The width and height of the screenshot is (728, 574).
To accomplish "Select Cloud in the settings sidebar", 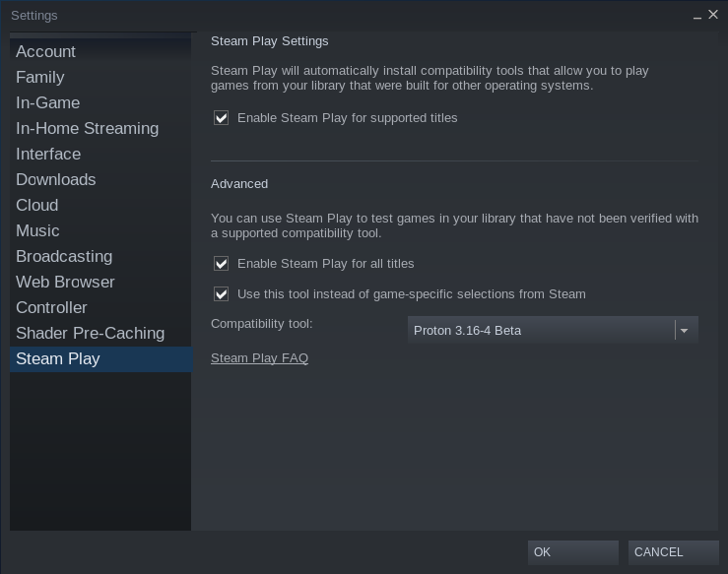I will [36, 205].
